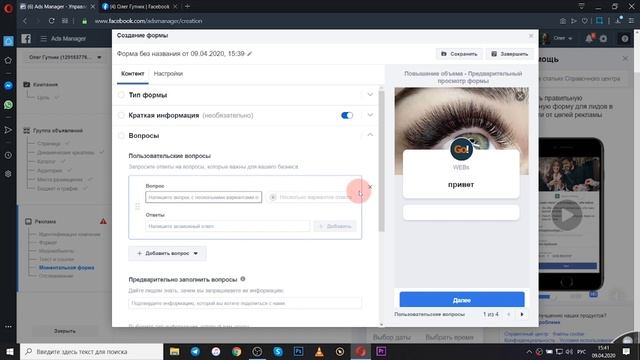Close the form creation dialog
Viewport: 640px width, 360px height.
531,36
